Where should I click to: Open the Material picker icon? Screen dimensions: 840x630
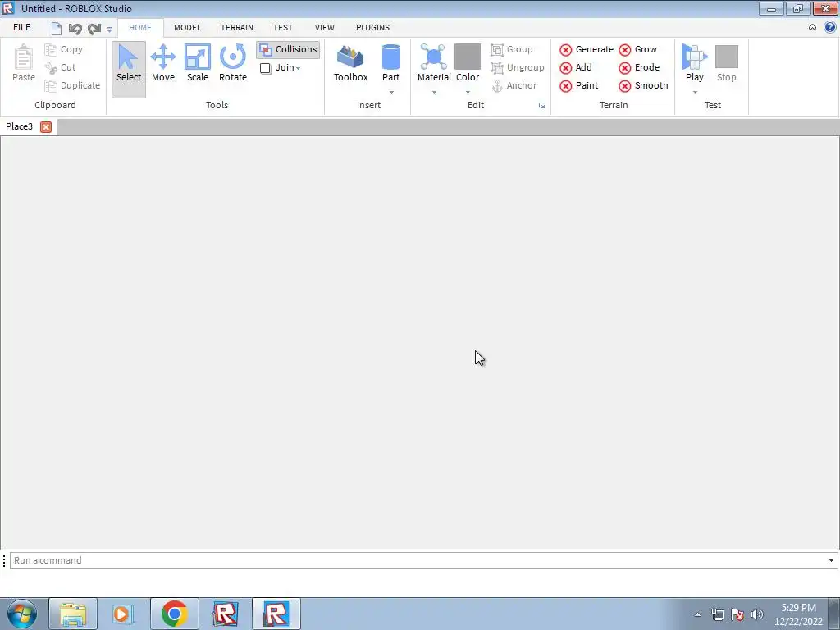(x=433, y=57)
